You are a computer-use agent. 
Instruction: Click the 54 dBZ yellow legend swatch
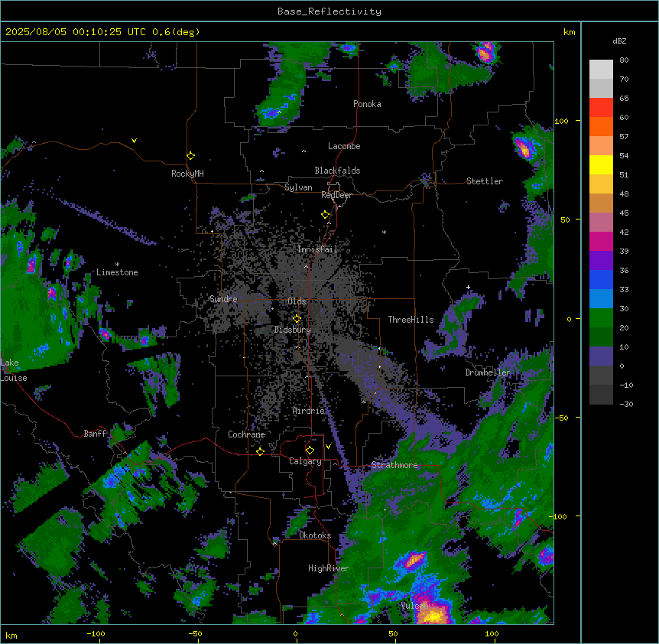[601, 164]
